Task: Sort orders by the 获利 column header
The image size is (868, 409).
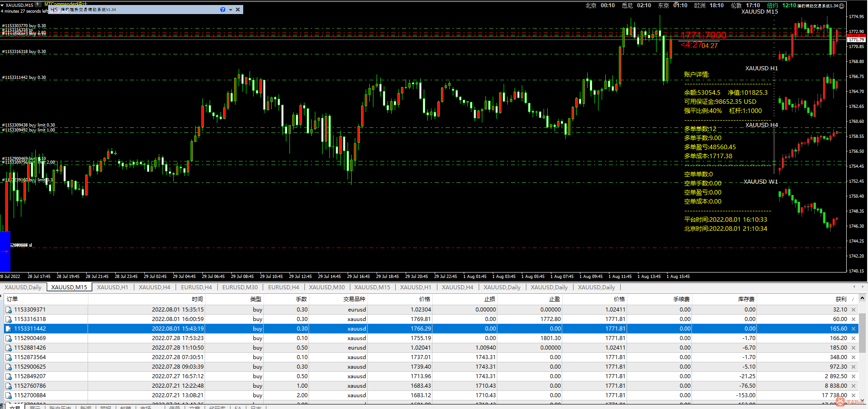Action: [x=840, y=299]
